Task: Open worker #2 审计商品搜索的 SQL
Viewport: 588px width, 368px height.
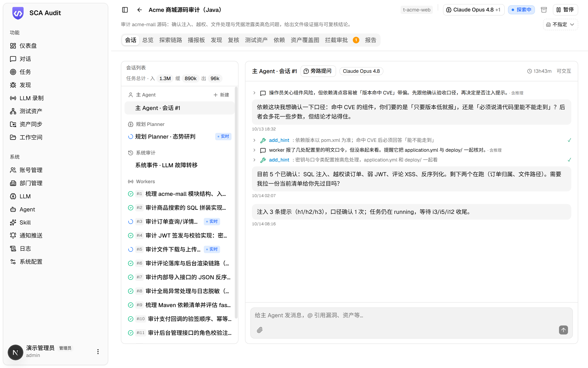Action: [179, 208]
